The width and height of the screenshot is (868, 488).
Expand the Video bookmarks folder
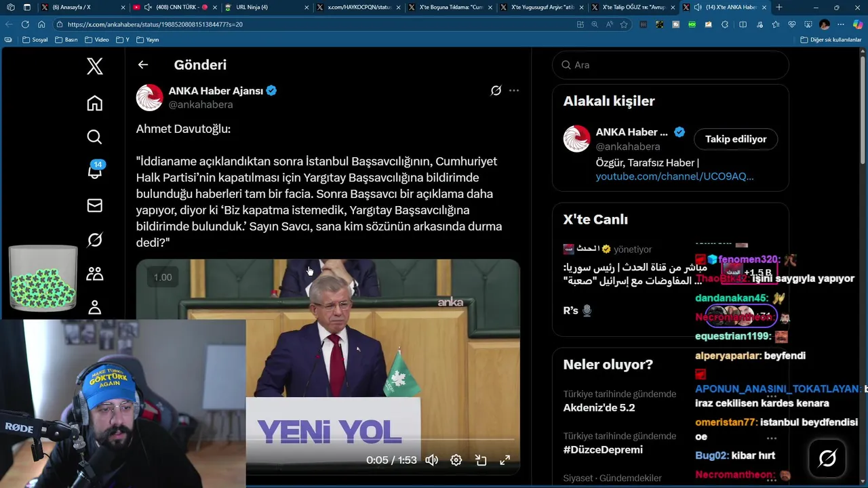coord(97,40)
